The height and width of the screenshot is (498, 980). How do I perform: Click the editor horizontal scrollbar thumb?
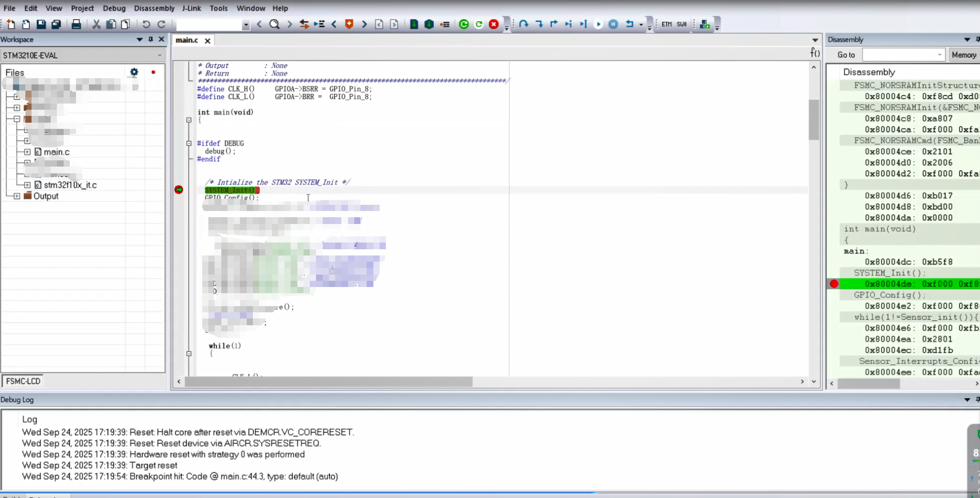coord(328,382)
